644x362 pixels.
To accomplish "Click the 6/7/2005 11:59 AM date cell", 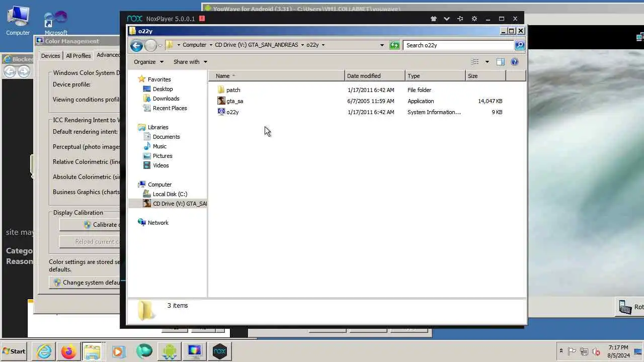I will coord(370,101).
